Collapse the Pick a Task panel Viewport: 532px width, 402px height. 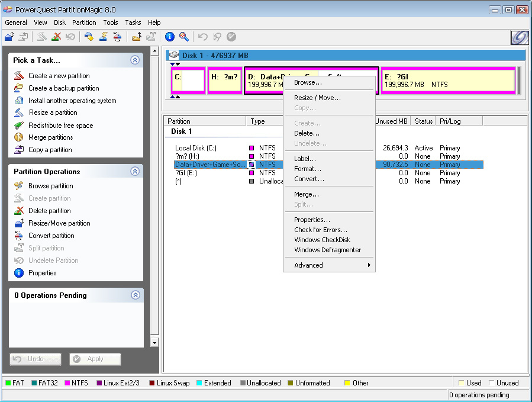click(135, 60)
